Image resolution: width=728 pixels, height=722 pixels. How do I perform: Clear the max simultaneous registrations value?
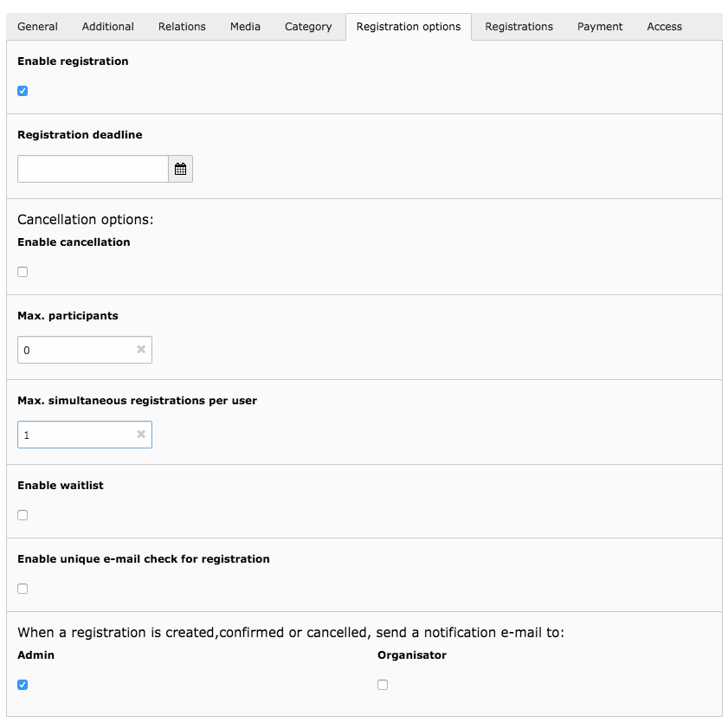(141, 435)
